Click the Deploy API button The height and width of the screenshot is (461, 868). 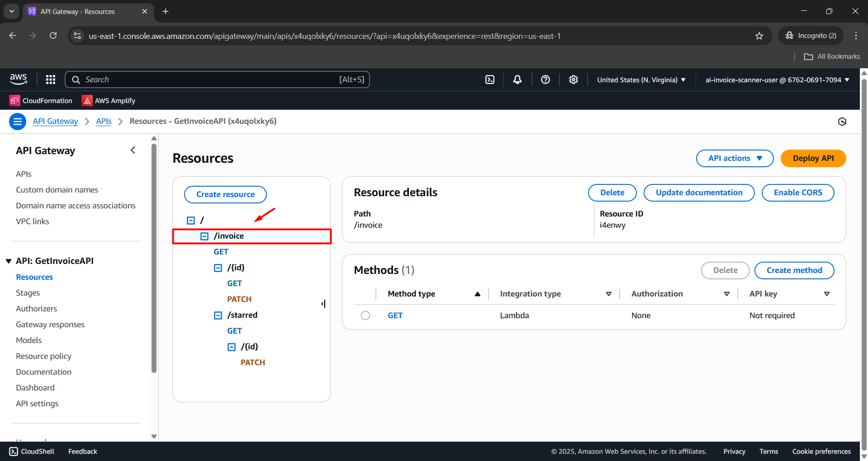(x=813, y=158)
